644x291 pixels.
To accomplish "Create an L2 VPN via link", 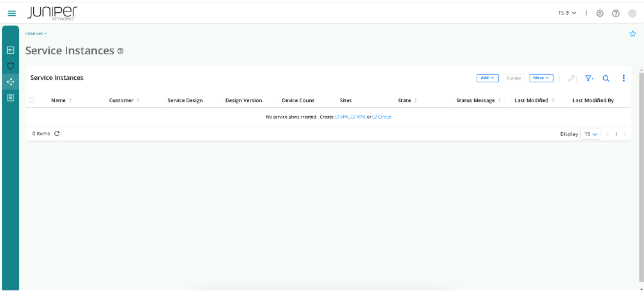I will click(x=357, y=117).
